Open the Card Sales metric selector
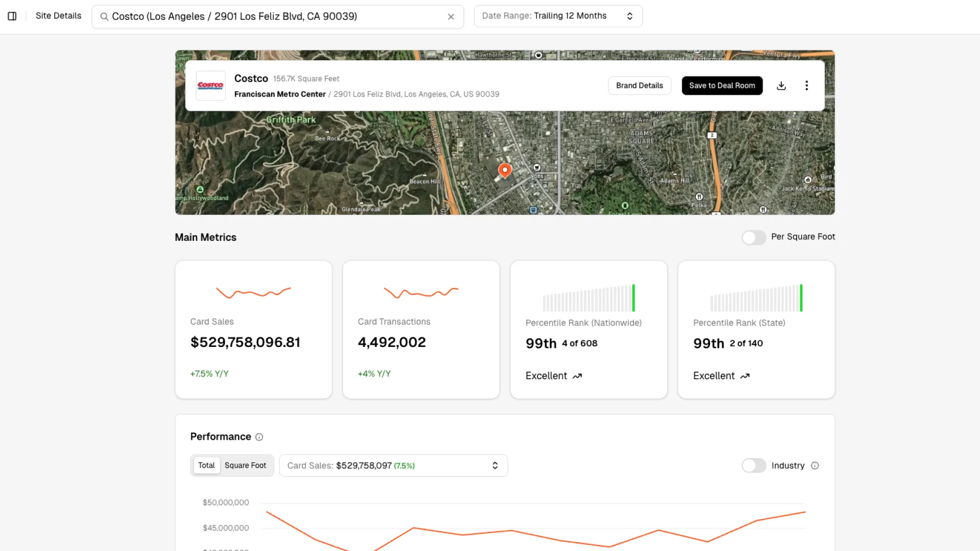This screenshot has height=551, width=980. [393, 465]
